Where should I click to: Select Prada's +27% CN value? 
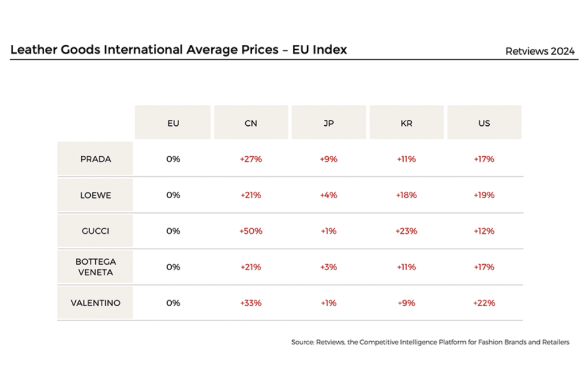251,159
